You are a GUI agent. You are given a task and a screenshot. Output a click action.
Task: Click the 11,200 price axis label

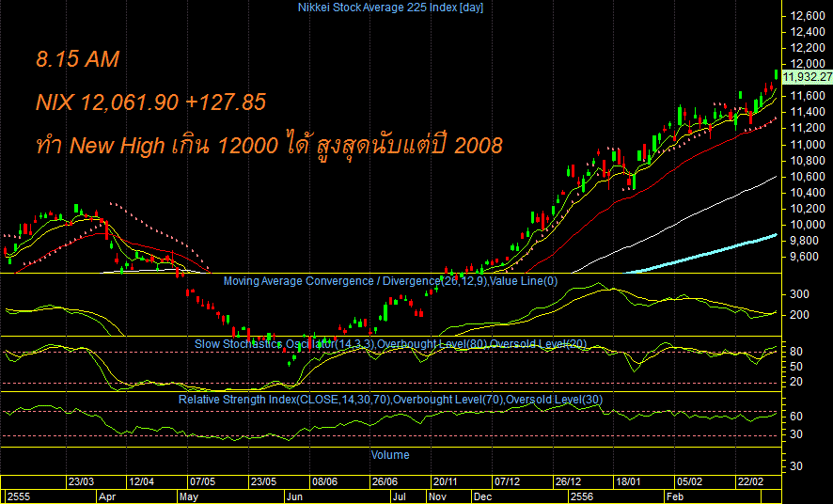point(808,128)
